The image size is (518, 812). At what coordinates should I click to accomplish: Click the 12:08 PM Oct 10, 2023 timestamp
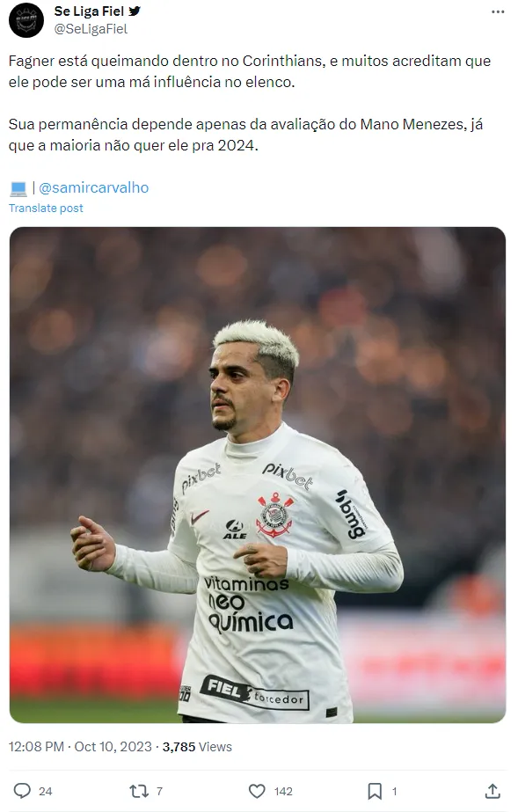point(80,747)
